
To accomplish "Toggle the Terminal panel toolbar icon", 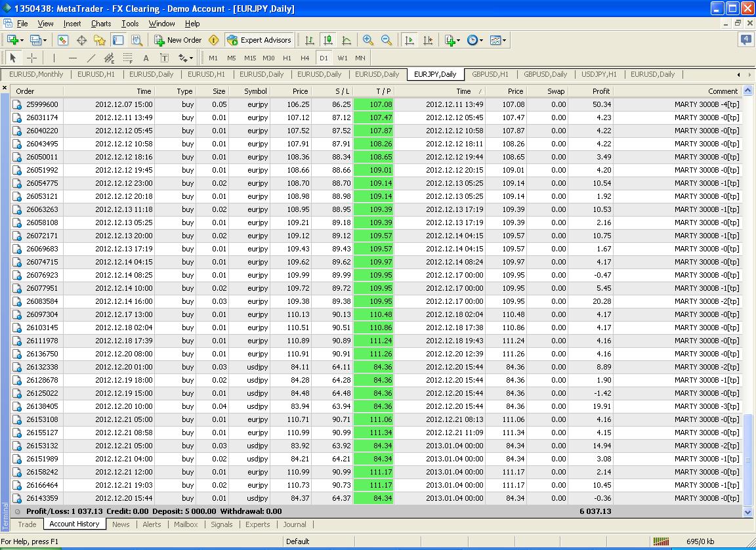I will (118, 41).
